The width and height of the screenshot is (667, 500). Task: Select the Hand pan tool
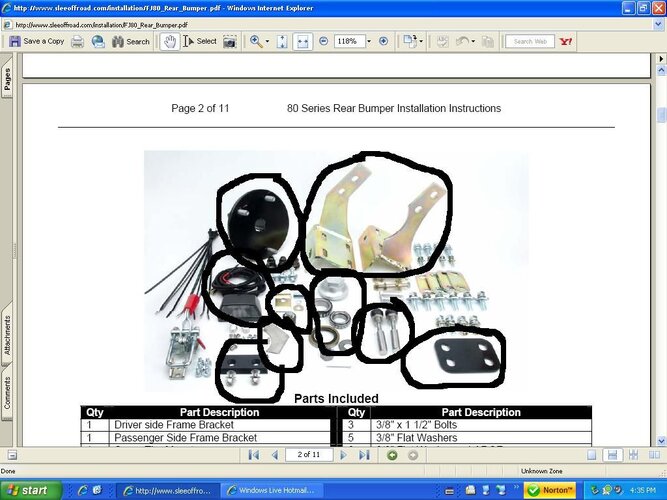(170, 41)
